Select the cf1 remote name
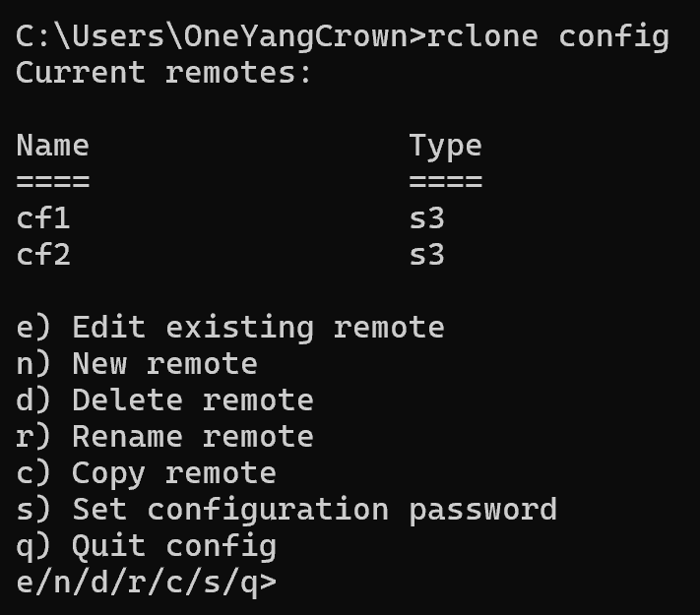The width and height of the screenshot is (700, 615). coord(43,218)
